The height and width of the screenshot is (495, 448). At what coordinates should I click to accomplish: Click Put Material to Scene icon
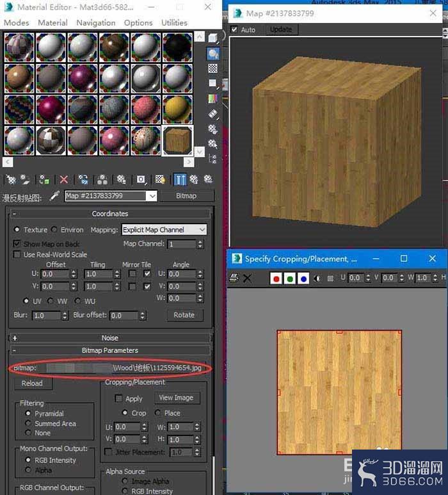coord(25,180)
